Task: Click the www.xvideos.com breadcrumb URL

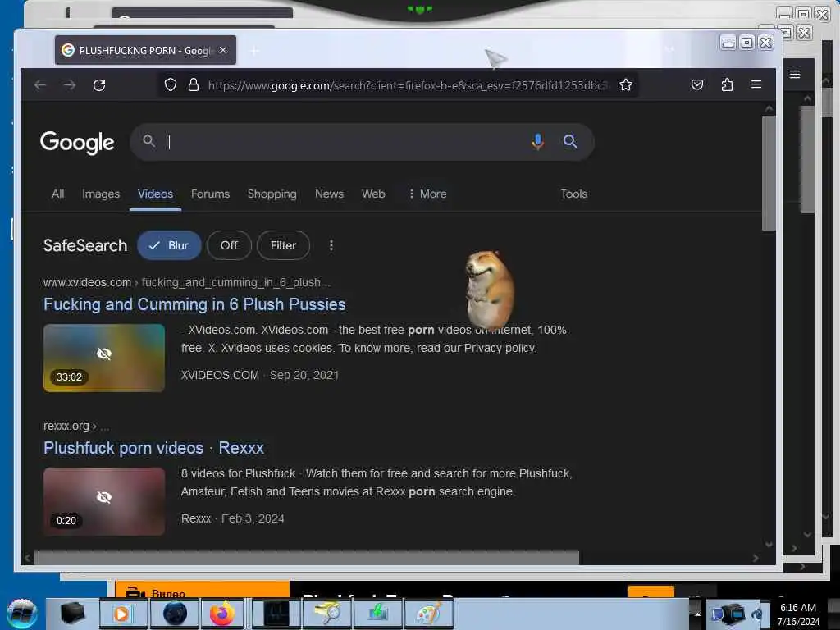Action: click(x=87, y=282)
